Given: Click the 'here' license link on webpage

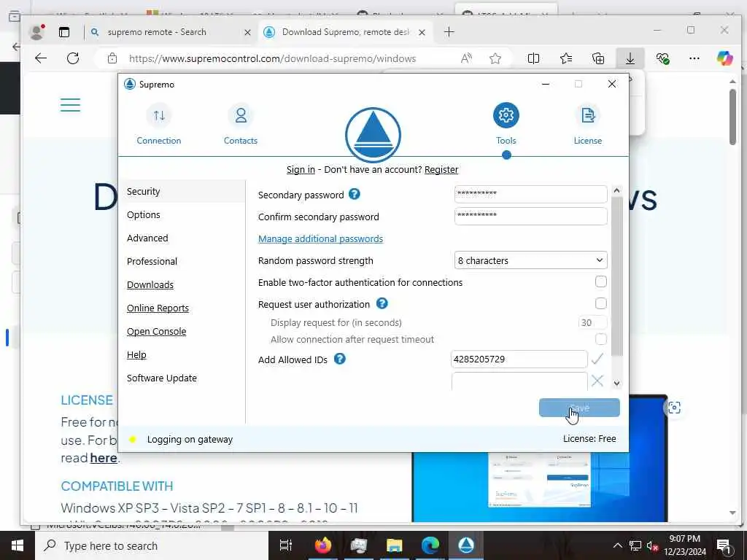Looking at the screenshot, I should [x=104, y=458].
